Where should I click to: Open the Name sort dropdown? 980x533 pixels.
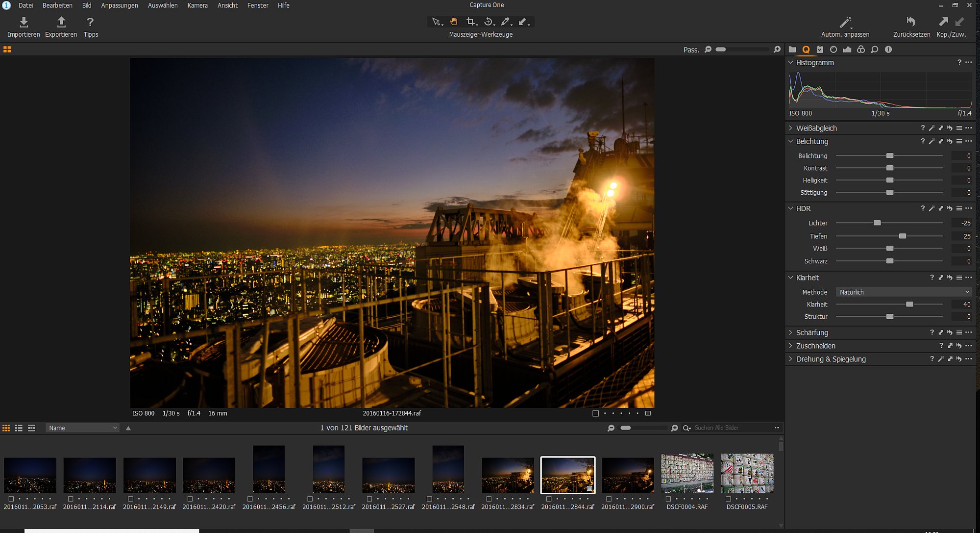tap(82, 428)
